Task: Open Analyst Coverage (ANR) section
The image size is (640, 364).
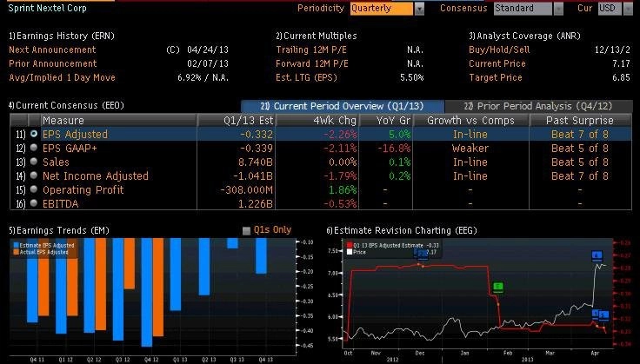Action: coord(524,36)
